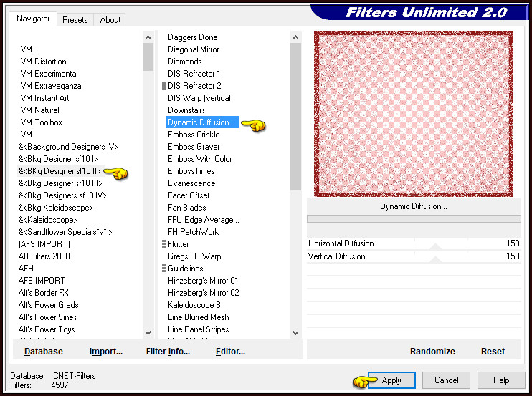Viewport: 532px width, 396px height.
Task: Choose the Emboss With Color filter
Action: [199, 159]
